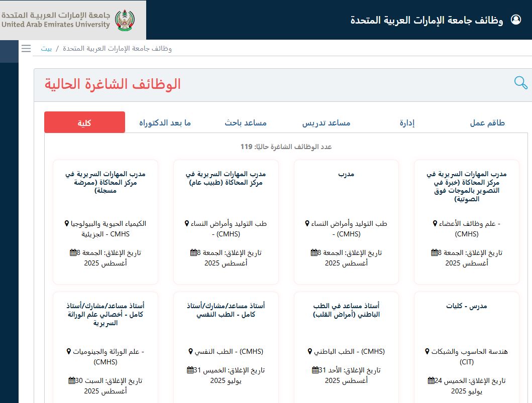This screenshot has width=532, height=403.
Task: Click the magnifying glass search icon
Action: (521, 83)
